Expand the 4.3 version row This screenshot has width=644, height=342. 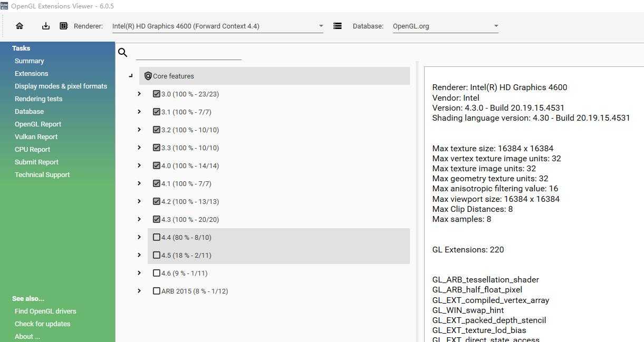coord(139,219)
